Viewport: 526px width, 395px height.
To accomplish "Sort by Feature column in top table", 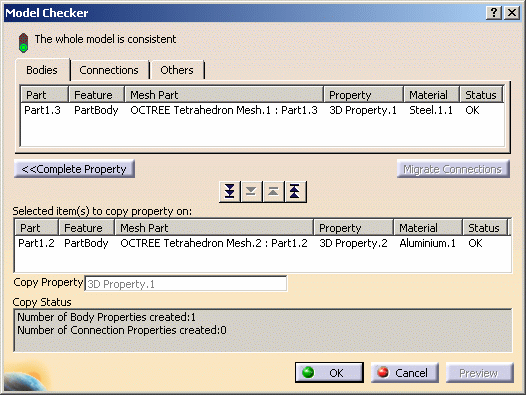I will coord(97,95).
